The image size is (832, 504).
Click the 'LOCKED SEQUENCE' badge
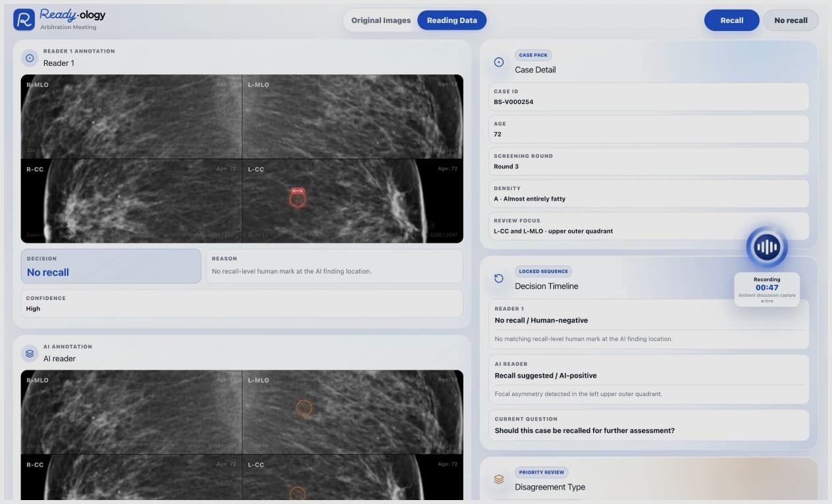coord(543,271)
